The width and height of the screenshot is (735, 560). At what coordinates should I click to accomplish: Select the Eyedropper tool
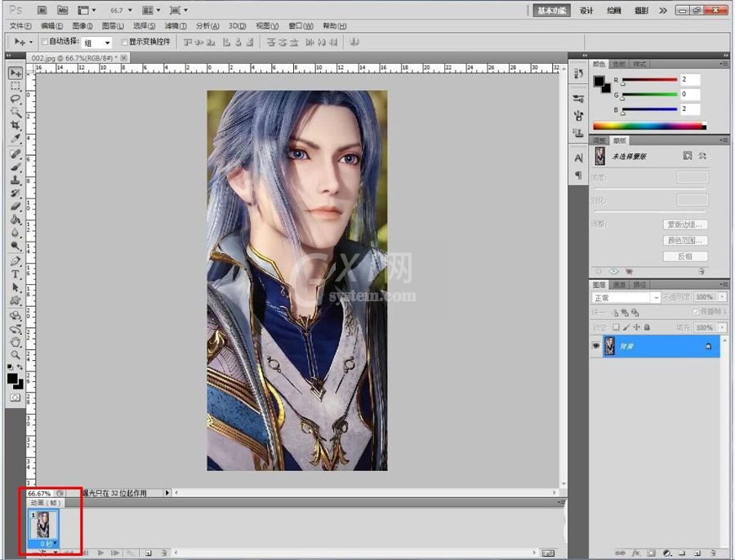tap(16, 138)
